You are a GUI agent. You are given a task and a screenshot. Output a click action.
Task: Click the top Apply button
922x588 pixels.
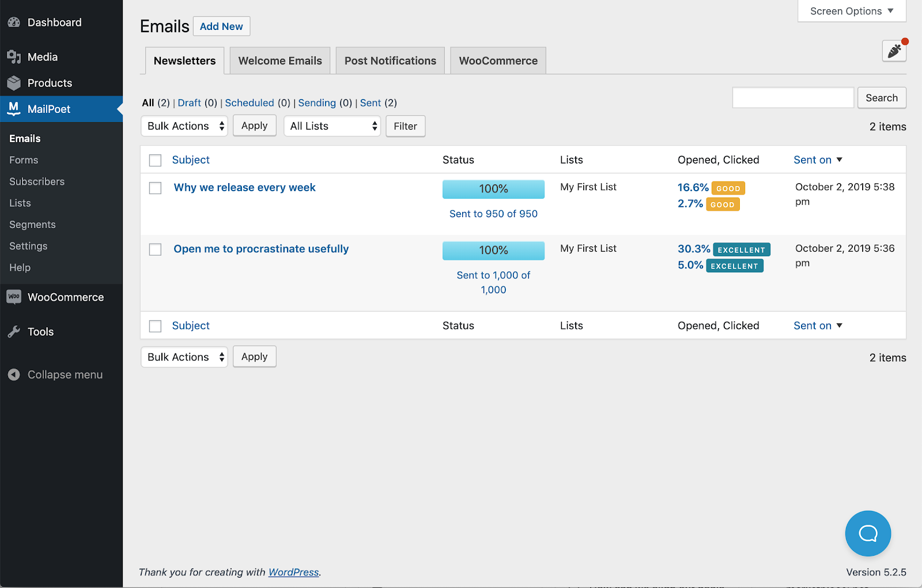click(x=254, y=126)
